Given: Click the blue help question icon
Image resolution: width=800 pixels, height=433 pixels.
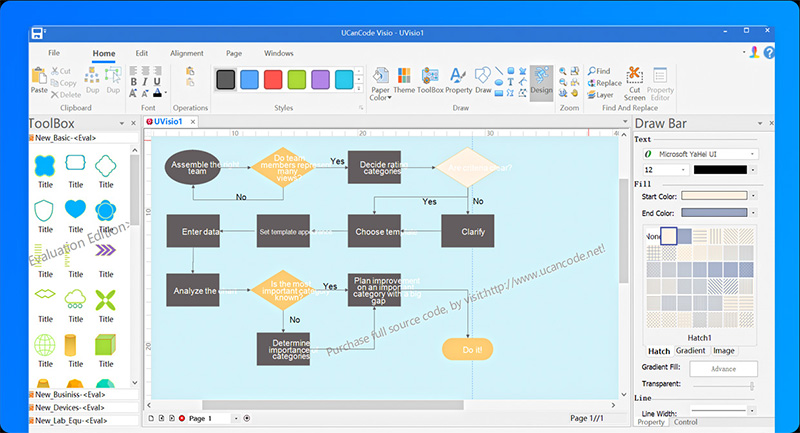Looking at the screenshot, I should (769, 53).
